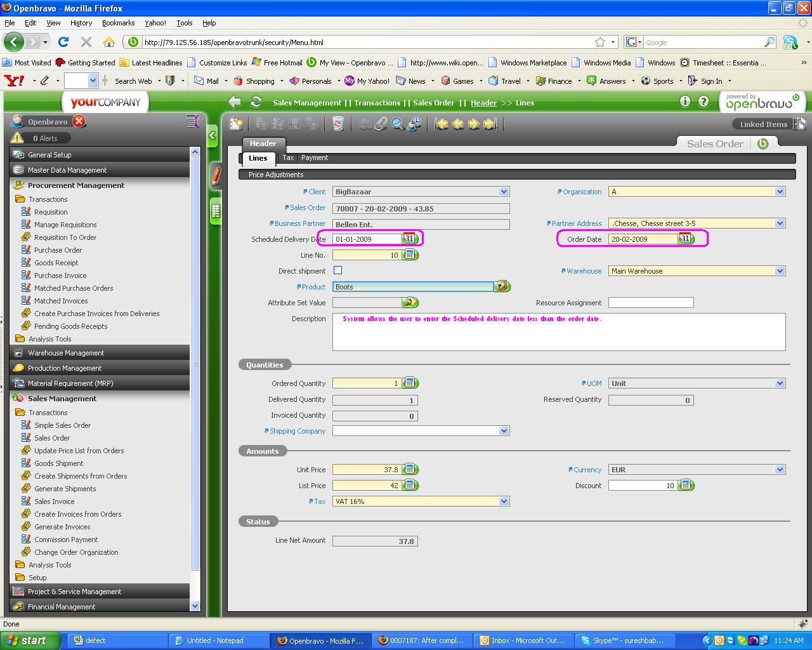This screenshot has height=650, width=812.
Task: Open calendar for Scheduled Delivery Date
Action: pyautogui.click(x=410, y=239)
